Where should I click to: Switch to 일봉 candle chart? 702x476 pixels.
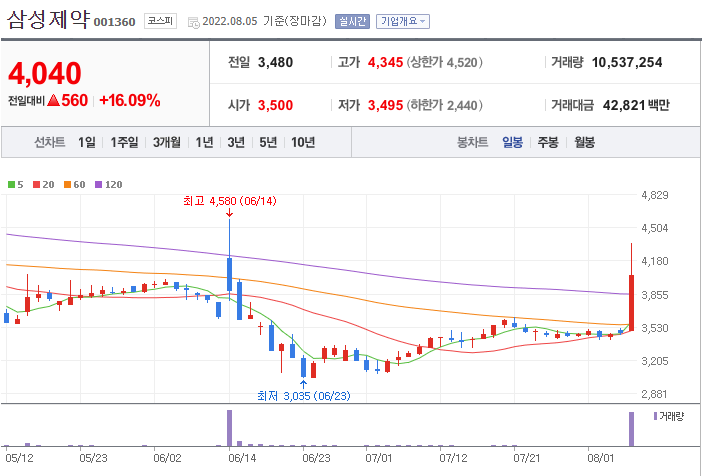tap(512, 142)
